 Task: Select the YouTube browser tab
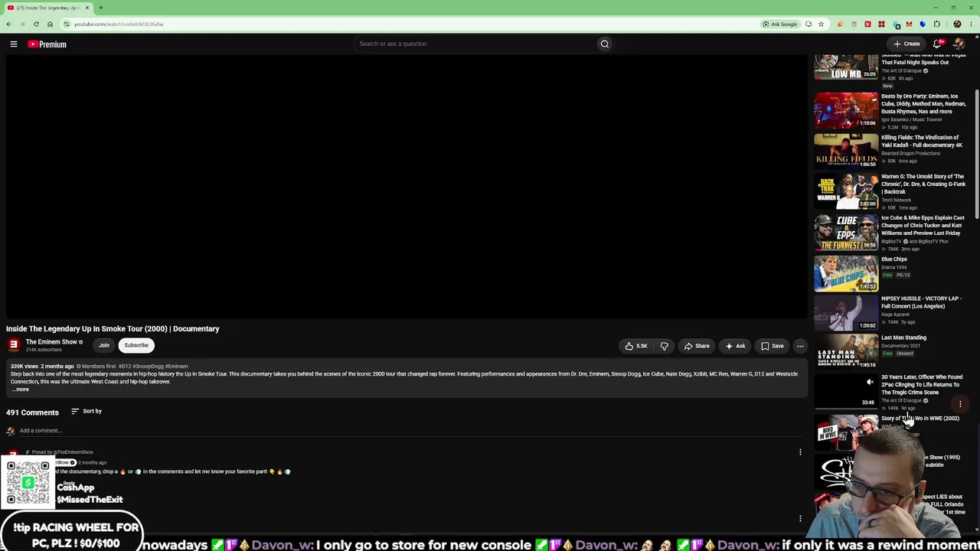(47, 8)
